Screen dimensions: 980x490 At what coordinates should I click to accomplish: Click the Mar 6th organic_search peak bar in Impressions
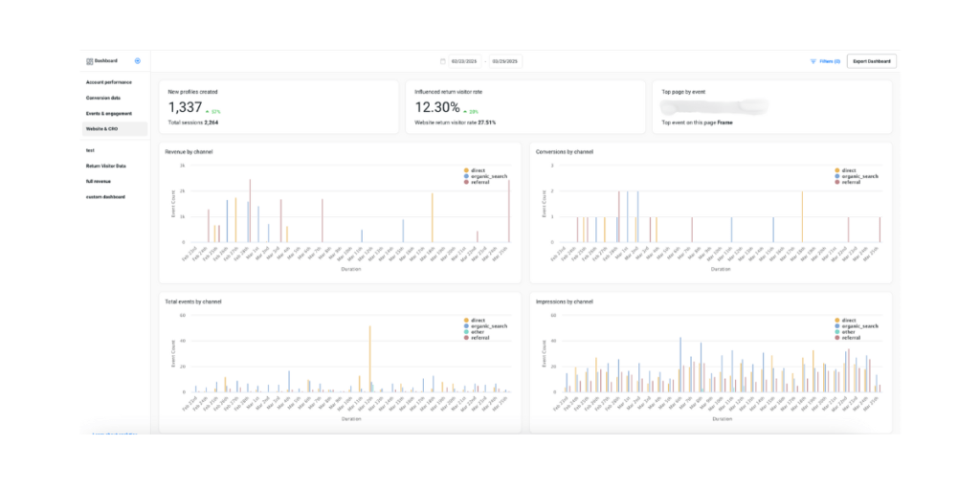[x=680, y=365]
